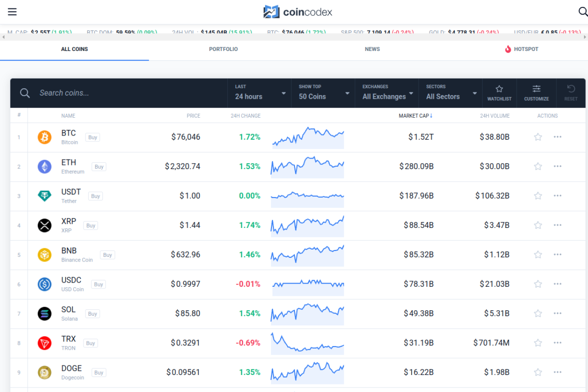Click the Buy button next to ETH
The width and height of the screenshot is (588, 392).
(x=99, y=167)
